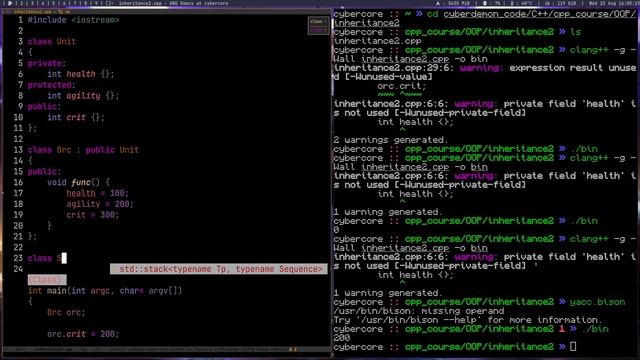Click 'class Unit' on line 3

(52, 41)
